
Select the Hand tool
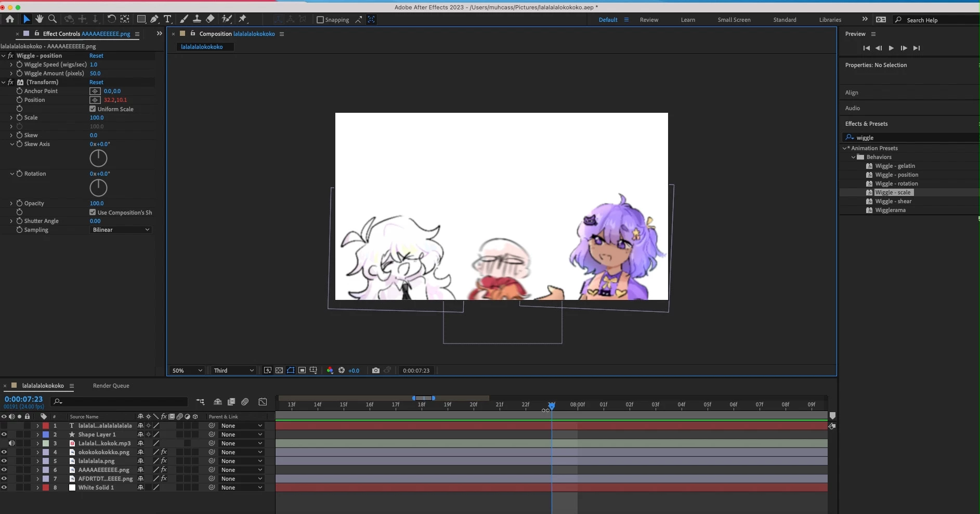40,19
